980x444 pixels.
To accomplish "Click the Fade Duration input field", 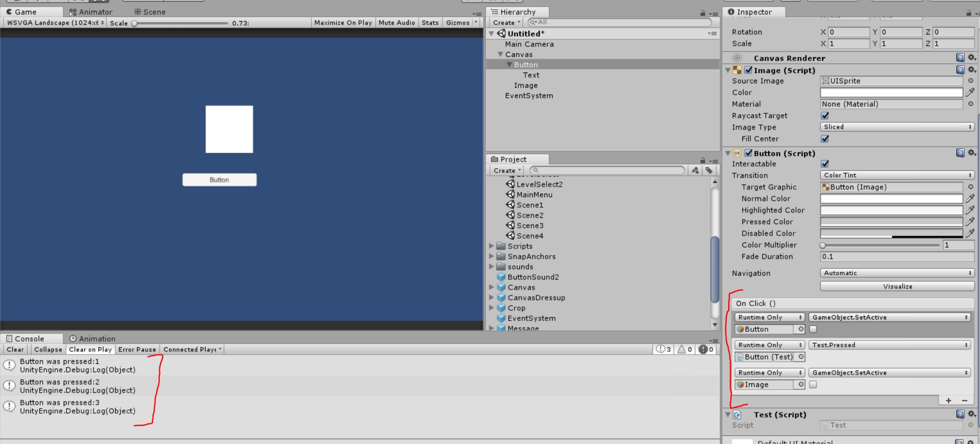I will (897, 257).
